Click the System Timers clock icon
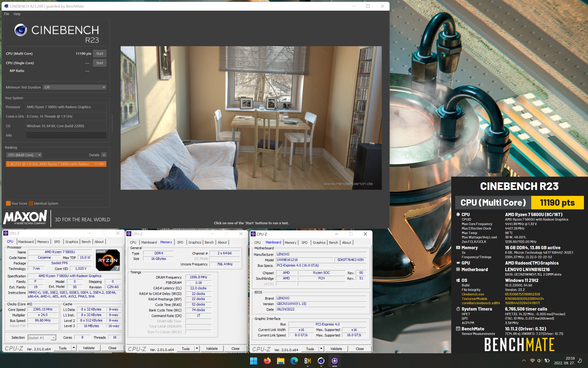The height and width of the screenshot is (368, 588). (458, 309)
